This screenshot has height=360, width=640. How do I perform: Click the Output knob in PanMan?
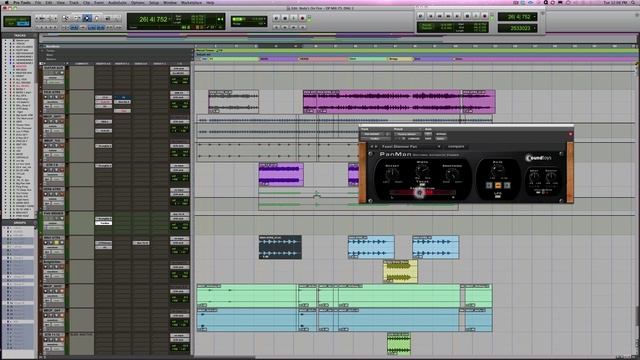pos(551,177)
